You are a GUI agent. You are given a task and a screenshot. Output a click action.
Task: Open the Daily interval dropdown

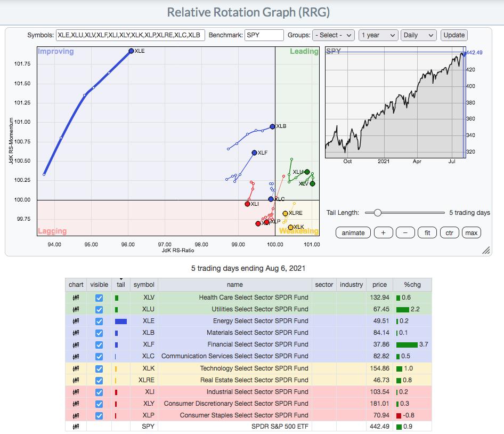pos(419,35)
